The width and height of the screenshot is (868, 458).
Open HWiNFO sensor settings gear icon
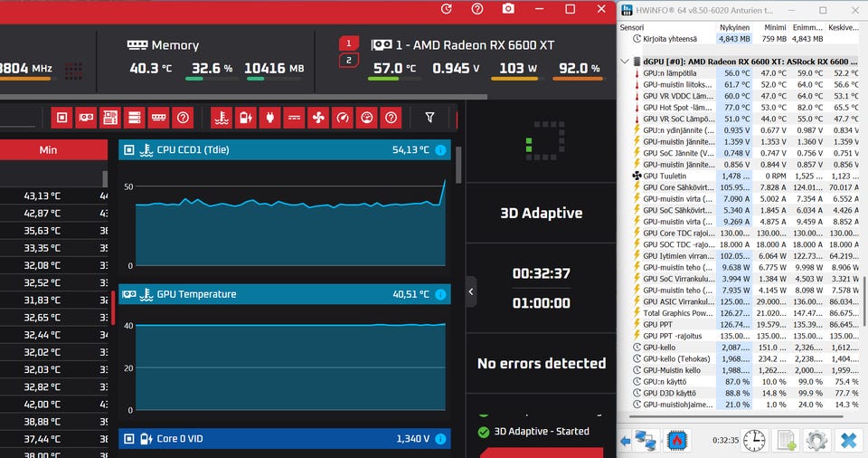pos(816,440)
